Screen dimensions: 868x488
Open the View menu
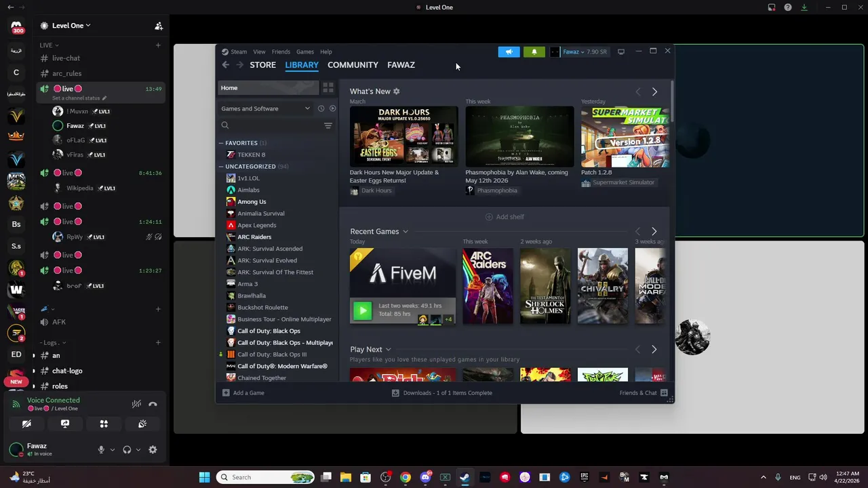[x=259, y=52]
